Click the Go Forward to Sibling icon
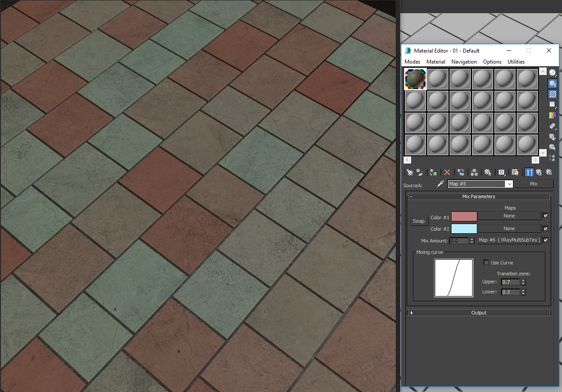The width and height of the screenshot is (562, 392). coord(548,172)
